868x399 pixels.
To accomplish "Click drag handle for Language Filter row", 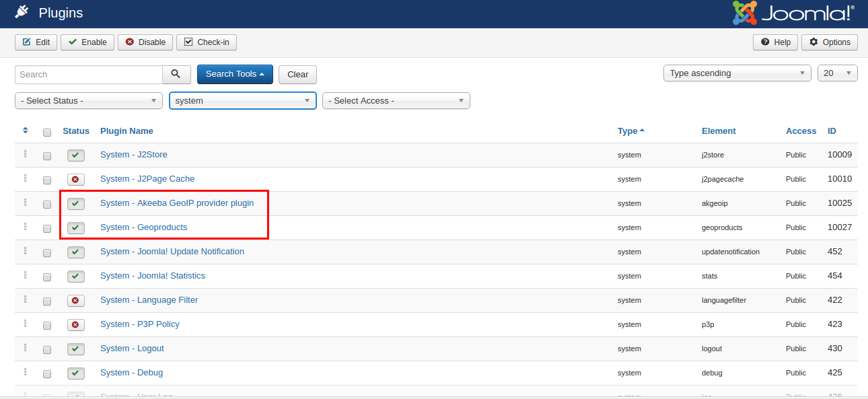I will coord(26,299).
